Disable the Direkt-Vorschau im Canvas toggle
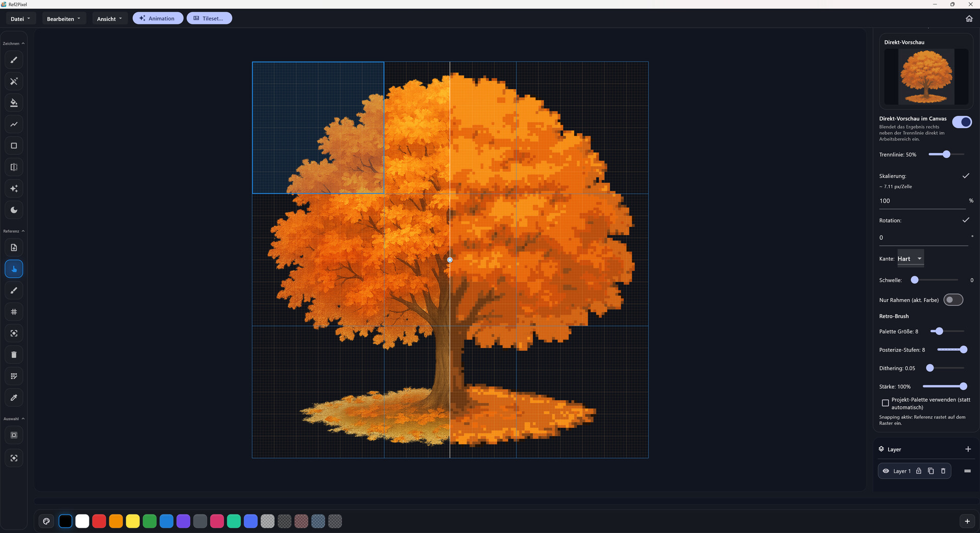980x533 pixels. pos(963,123)
